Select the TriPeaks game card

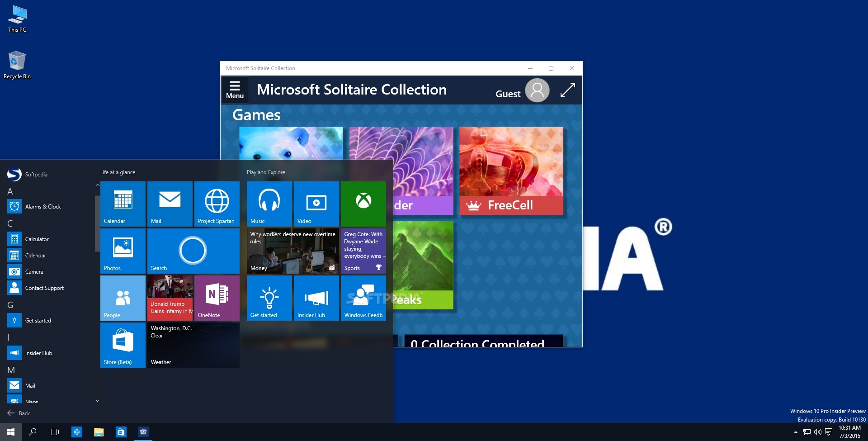[423, 265]
